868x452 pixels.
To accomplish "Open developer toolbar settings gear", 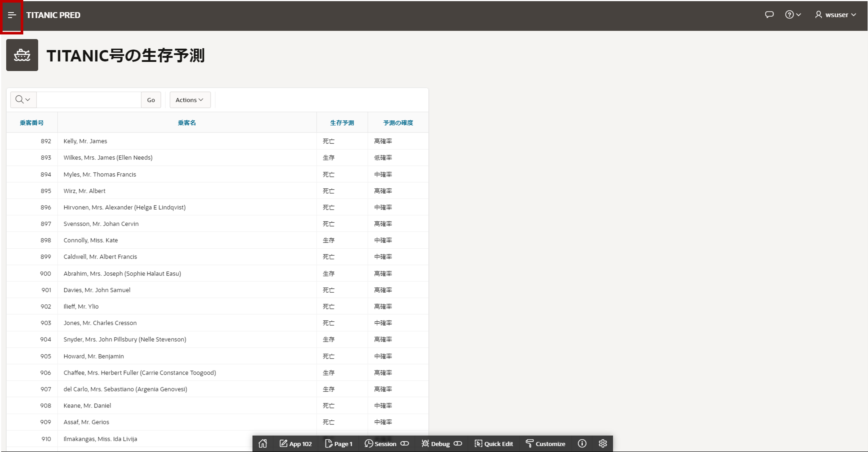I will pos(603,444).
